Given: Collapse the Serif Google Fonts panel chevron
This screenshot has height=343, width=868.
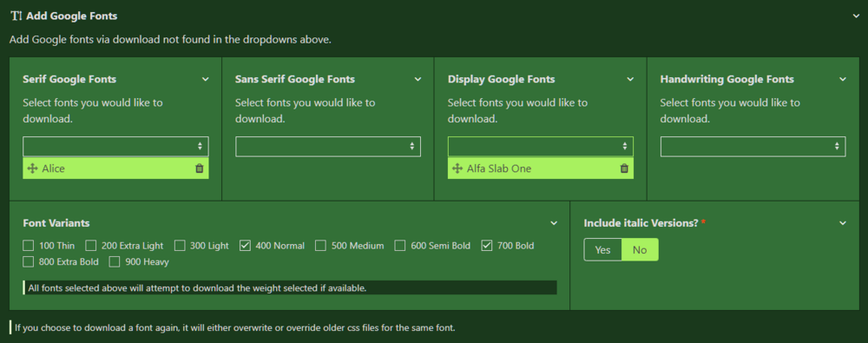Looking at the screenshot, I should (206, 79).
